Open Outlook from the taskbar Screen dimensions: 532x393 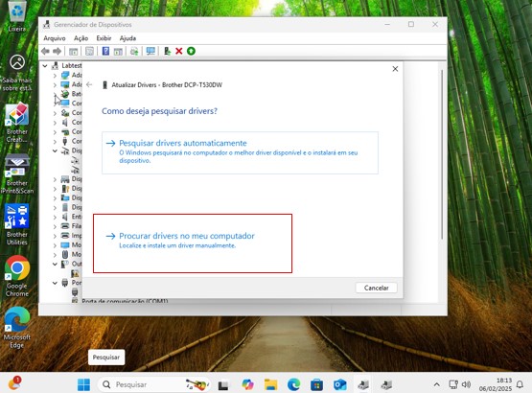pos(339,384)
